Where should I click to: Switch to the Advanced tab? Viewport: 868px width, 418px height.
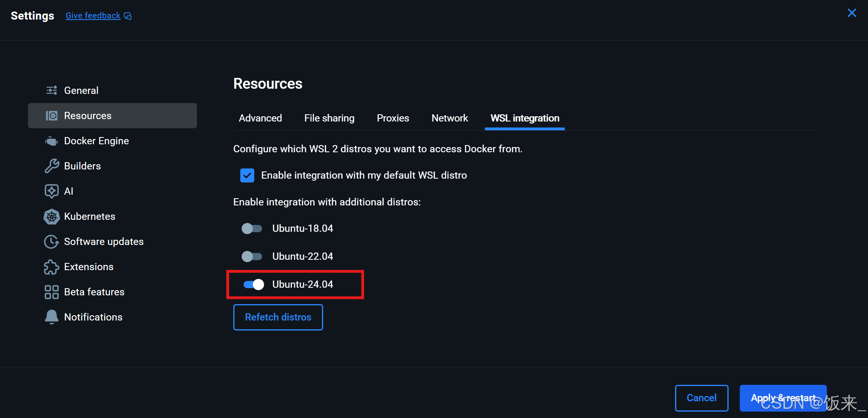[260, 118]
